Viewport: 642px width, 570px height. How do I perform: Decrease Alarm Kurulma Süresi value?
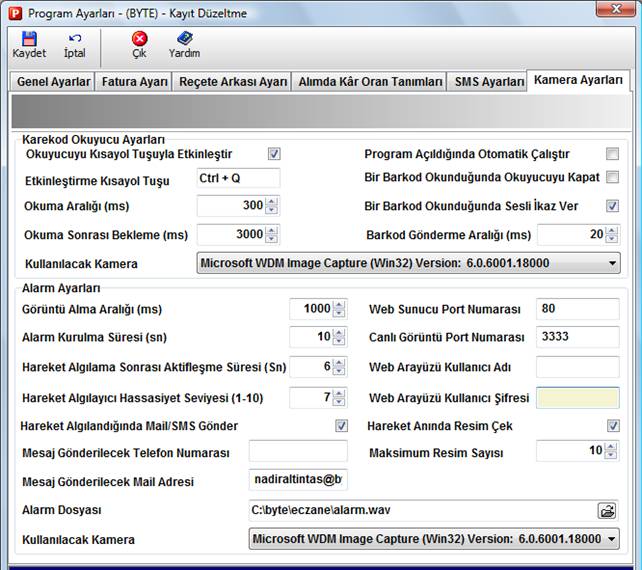tap(339, 341)
